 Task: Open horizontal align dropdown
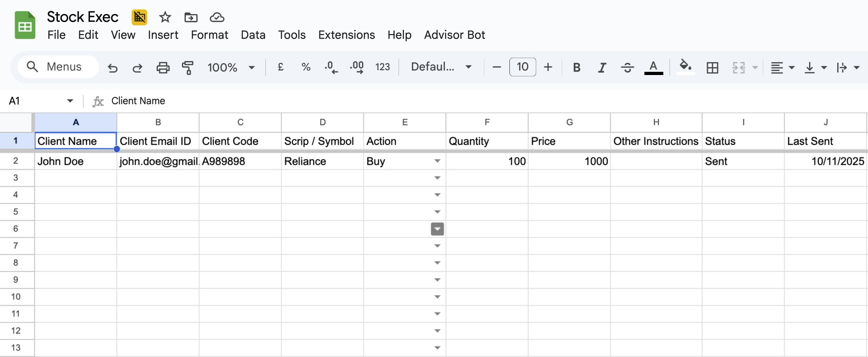[782, 67]
